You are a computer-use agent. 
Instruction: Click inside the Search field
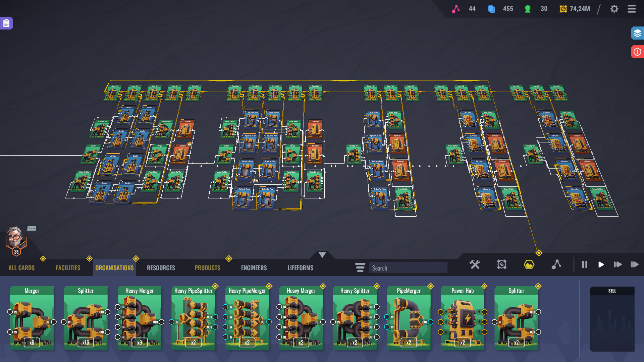click(x=408, y=267)
